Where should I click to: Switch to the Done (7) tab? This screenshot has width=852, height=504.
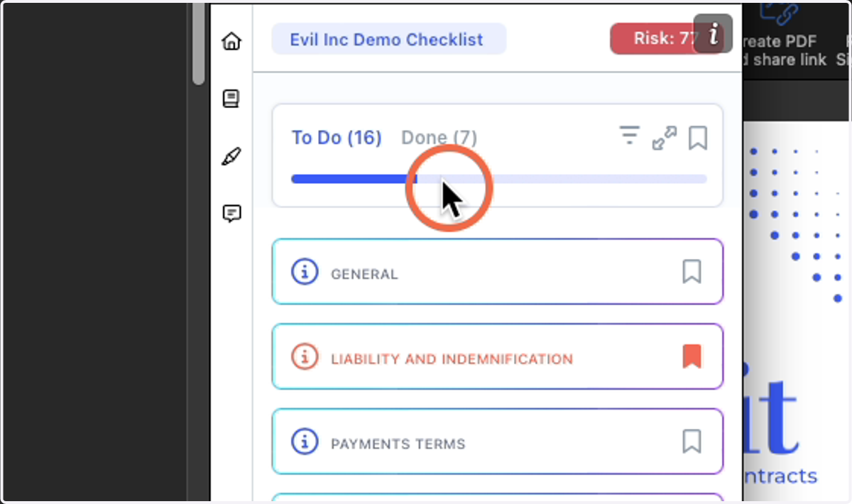pyautogui.click(x=439, y=138)
